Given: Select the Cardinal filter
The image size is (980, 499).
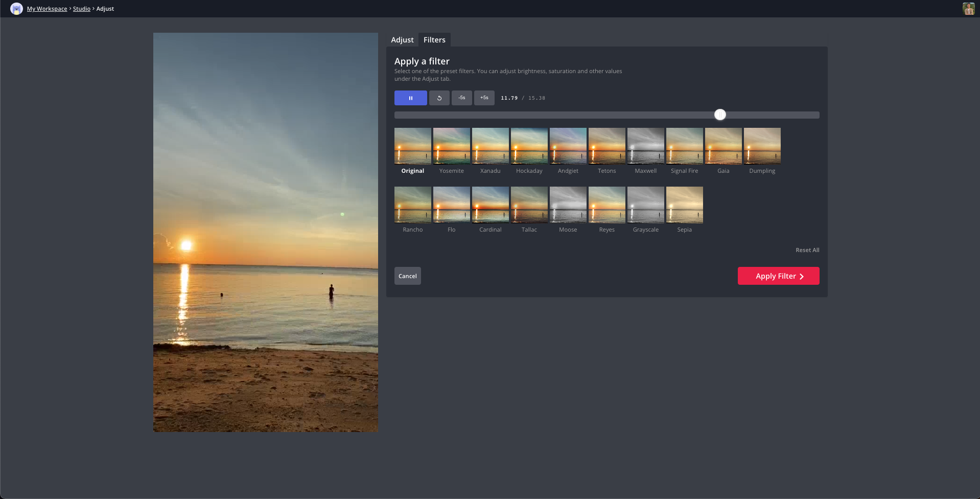Looking at the screenshot, I should 490,205.
